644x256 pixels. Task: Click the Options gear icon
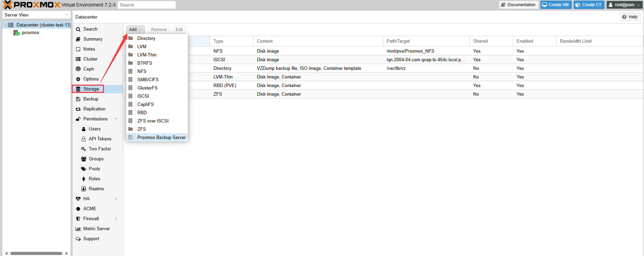coord(78,79)
